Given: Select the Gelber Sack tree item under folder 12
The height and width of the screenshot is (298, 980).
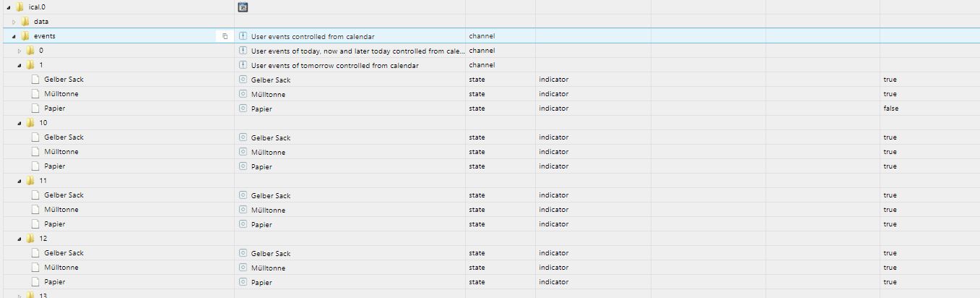Looking at the screenshot, I should click(x=64, y=253).
